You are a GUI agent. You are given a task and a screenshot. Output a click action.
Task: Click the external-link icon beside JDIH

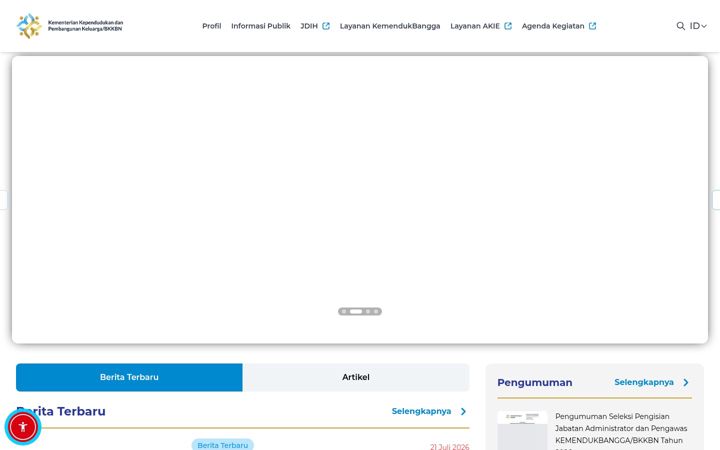(326, 26)
